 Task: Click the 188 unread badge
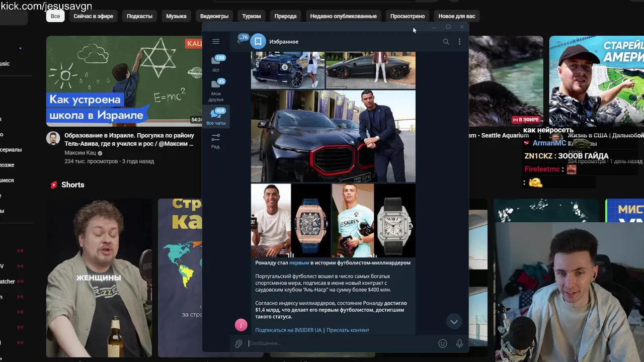tap(220, 58)
